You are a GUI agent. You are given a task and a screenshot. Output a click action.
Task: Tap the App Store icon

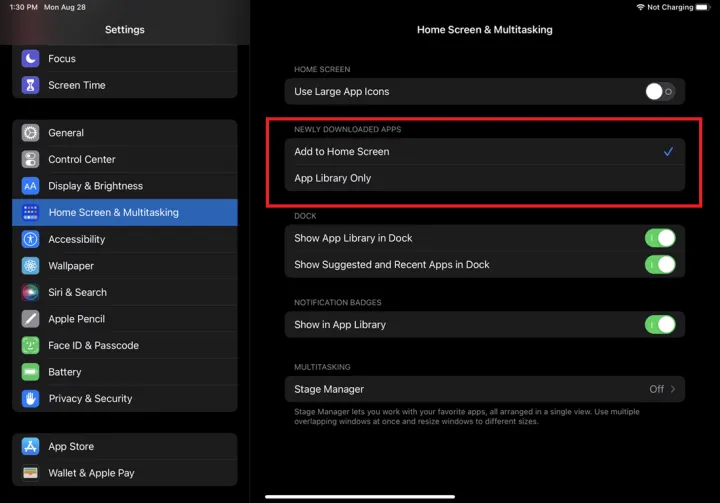click(x=30, y=447)
